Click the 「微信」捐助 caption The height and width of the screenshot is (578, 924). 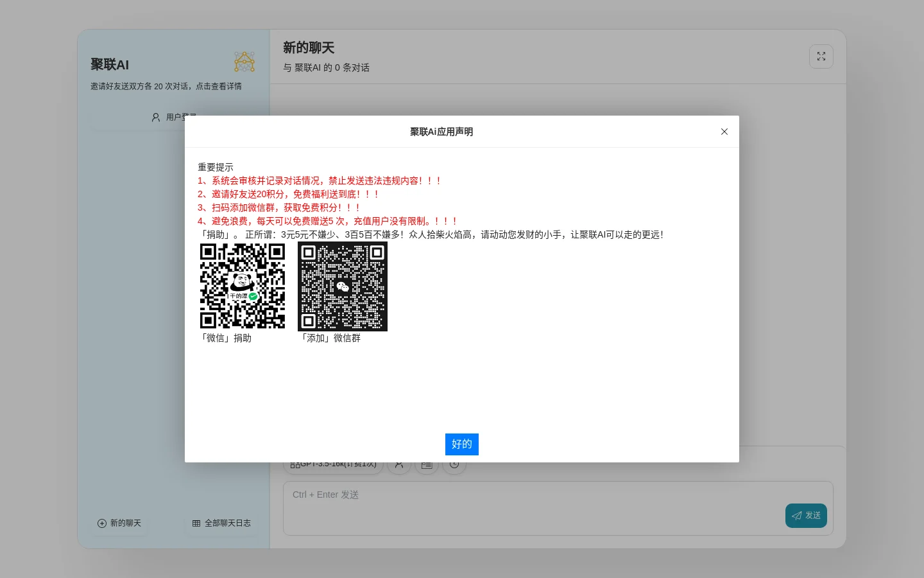(225, 338)
